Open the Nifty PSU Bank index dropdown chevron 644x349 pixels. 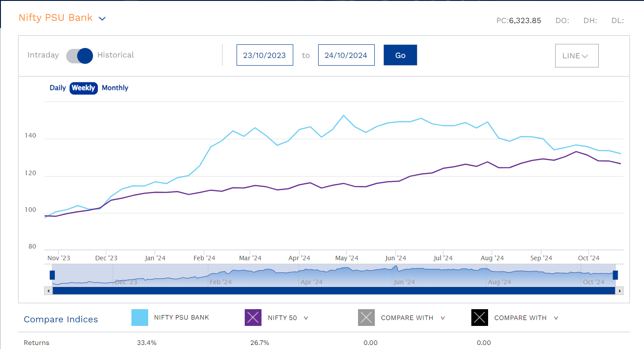(x=102, y=19)
